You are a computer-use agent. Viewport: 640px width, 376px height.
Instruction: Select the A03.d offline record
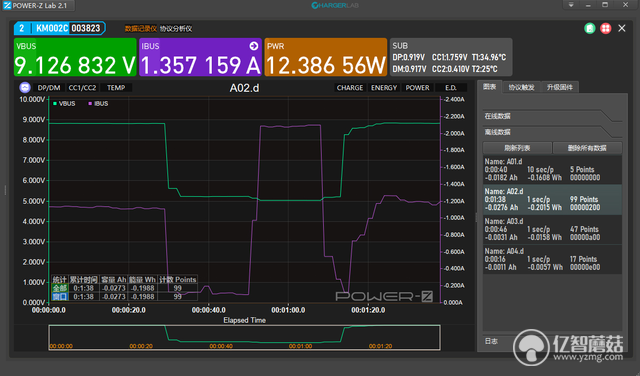(x=552, y=229)
